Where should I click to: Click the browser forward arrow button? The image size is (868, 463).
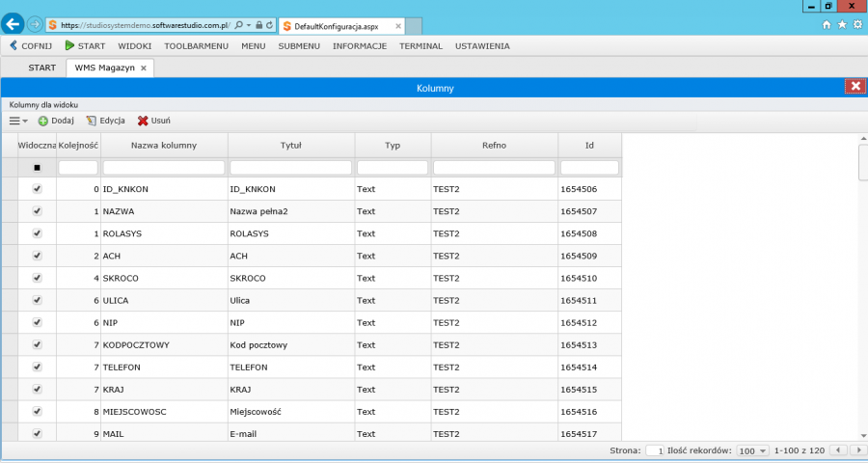coord(35,25)
